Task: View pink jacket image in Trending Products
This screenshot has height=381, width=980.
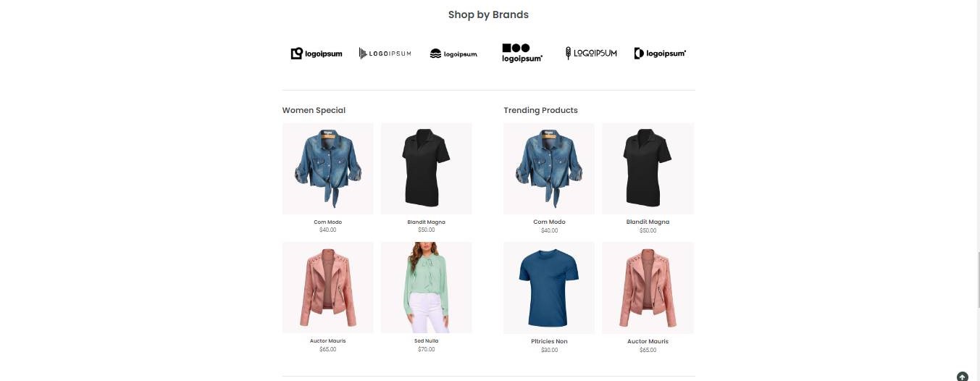Action: pos(648,288)
